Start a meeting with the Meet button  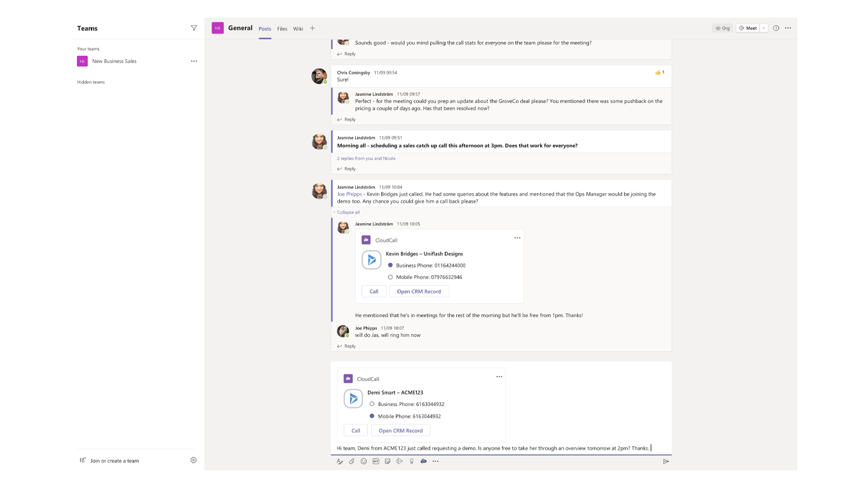coord(748,28)
